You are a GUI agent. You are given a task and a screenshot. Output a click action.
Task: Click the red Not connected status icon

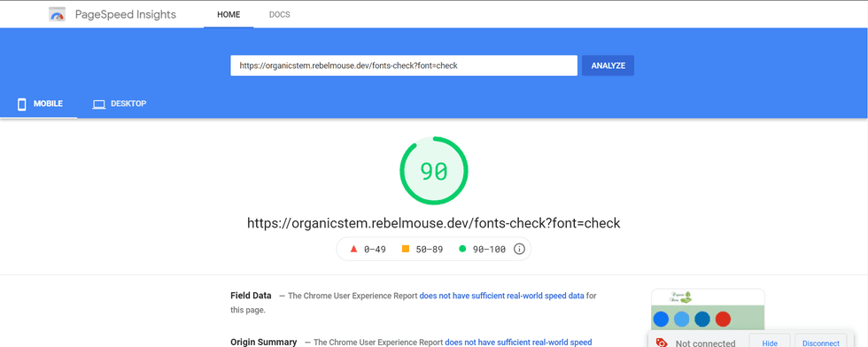662,343
